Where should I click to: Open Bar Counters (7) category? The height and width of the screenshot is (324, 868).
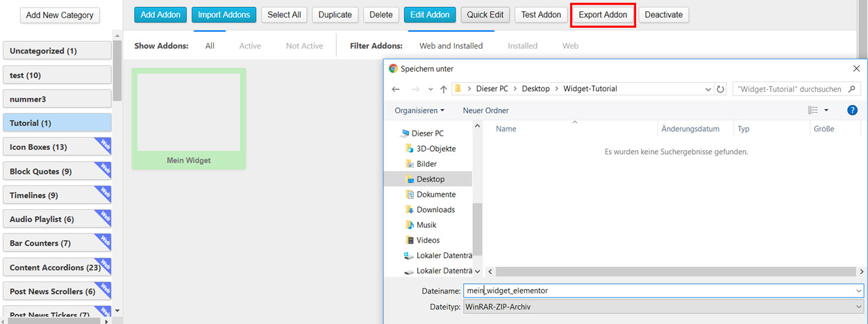[x=58, y=243]
